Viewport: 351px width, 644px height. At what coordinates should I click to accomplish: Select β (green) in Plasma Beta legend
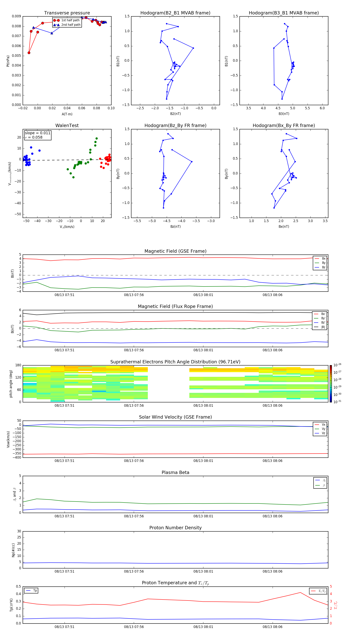coord(320,485)
